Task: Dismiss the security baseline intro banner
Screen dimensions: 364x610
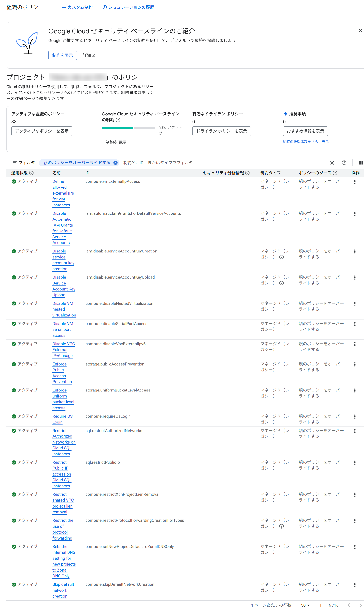Action: (x=360, y=31)
